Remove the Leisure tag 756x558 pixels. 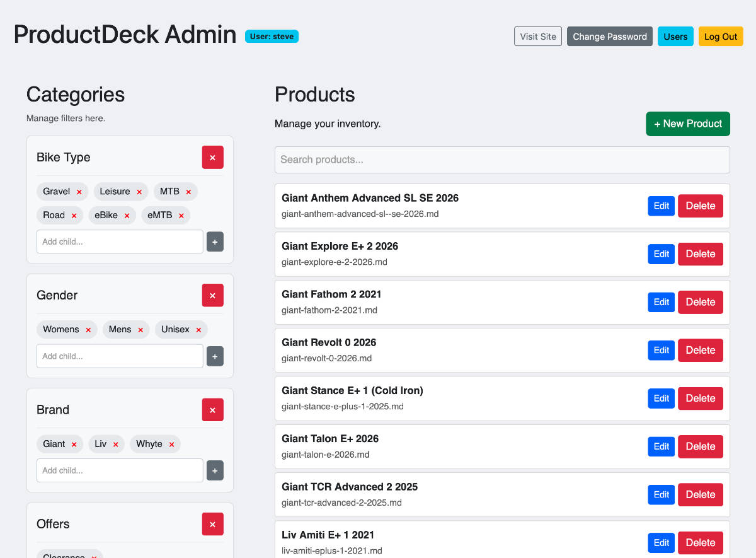(x=139, y=192)
